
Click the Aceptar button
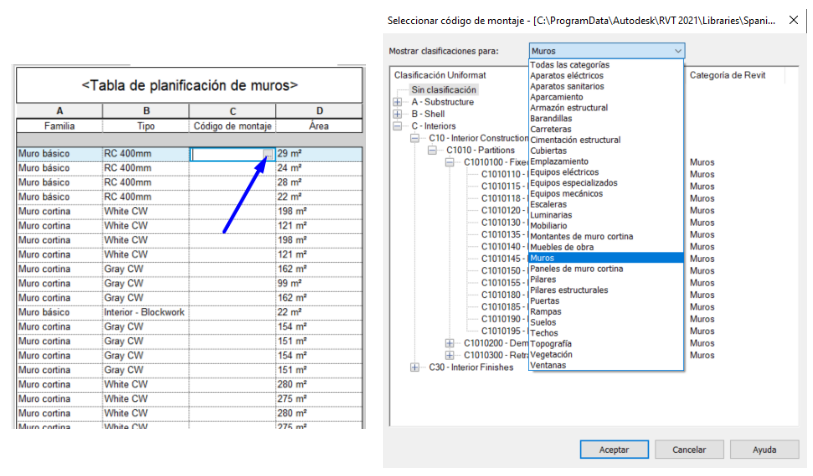pyautogui.click(x=614, y=450)
